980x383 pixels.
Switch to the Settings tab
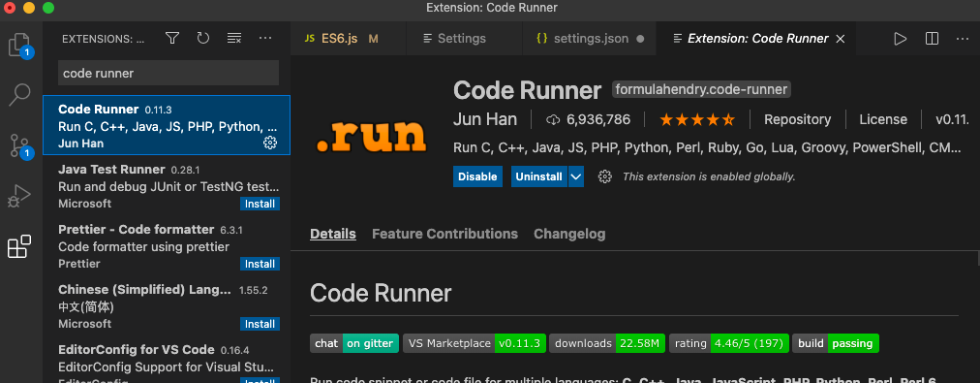(x=464, y=39)
